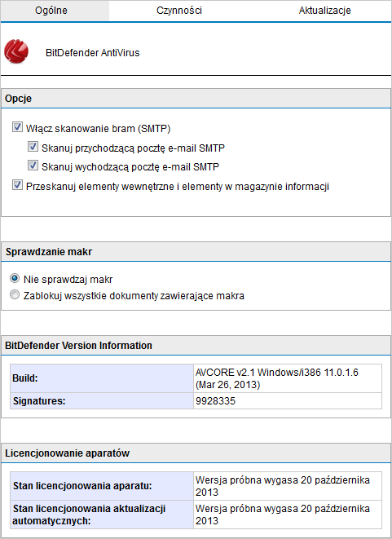
Task: Toggle Przeskanuj elementy wewnętrzne checkbox
Action: [17, 185]
